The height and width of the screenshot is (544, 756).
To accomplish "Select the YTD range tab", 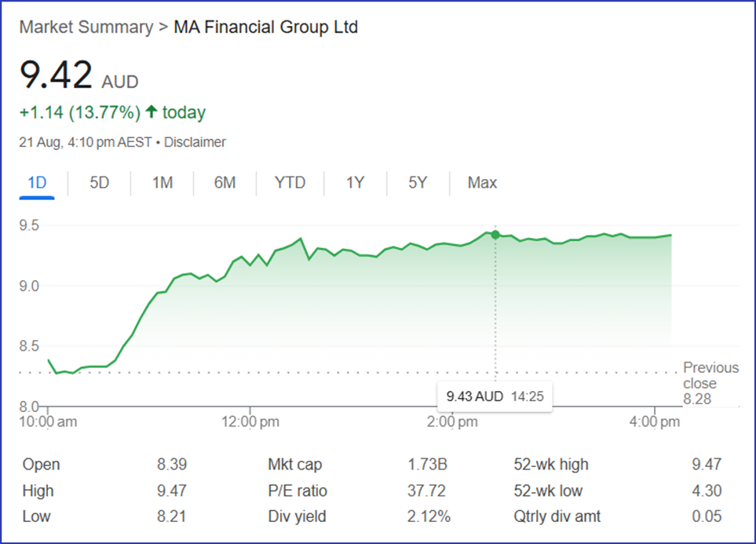I will 290,183.
